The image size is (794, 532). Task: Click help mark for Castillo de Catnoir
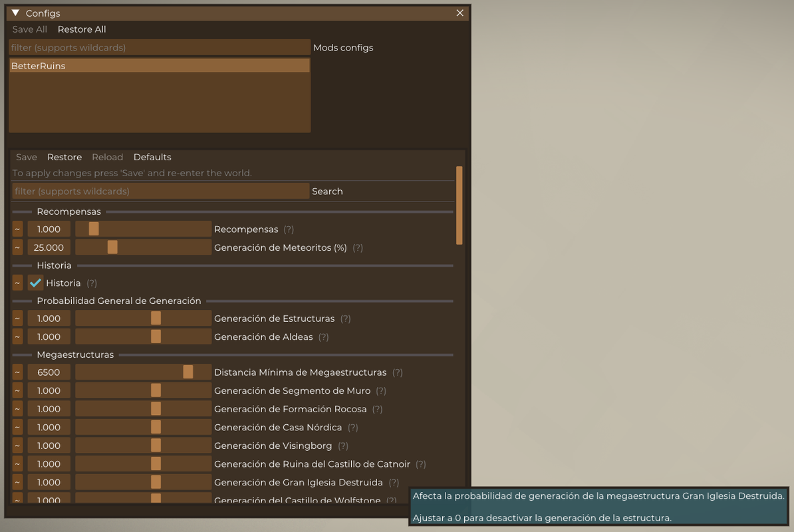420,464
